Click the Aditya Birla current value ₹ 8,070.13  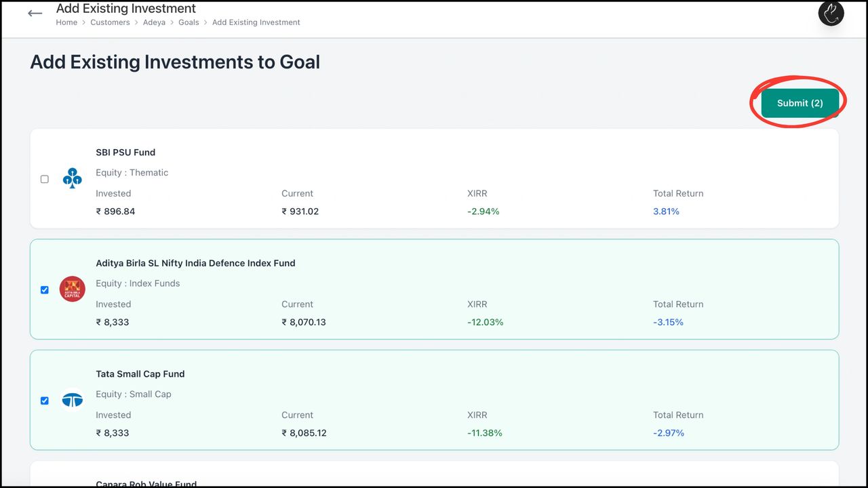(304, 323)
